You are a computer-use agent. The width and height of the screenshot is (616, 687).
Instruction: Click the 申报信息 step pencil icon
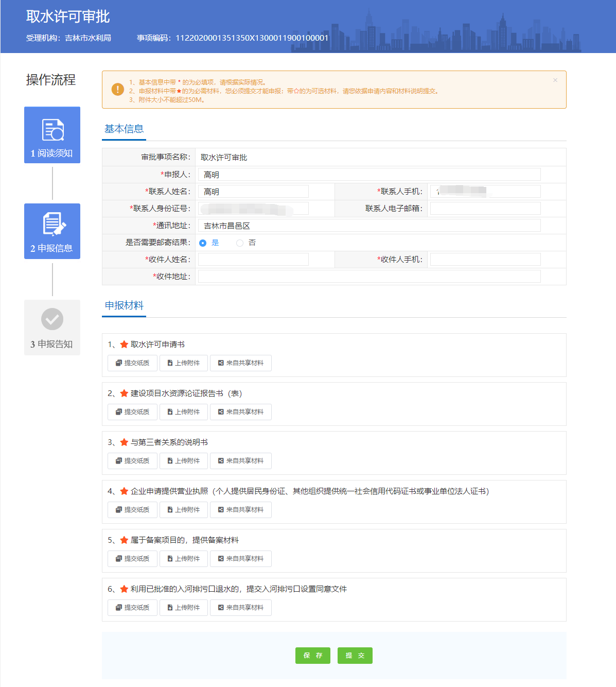click(x=52, y=225)
